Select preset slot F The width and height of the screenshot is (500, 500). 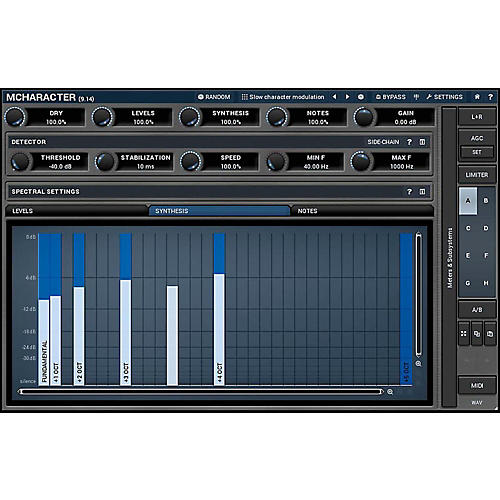coord(486,256)
